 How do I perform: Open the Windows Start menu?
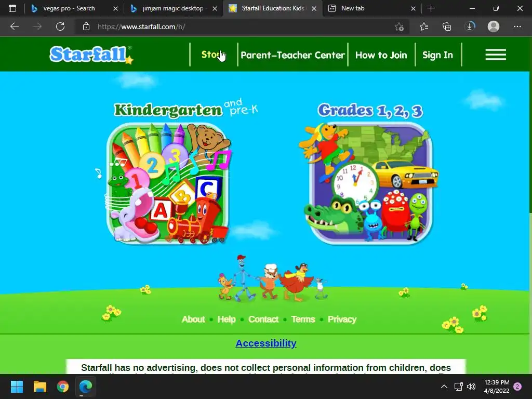click(17, 387)
